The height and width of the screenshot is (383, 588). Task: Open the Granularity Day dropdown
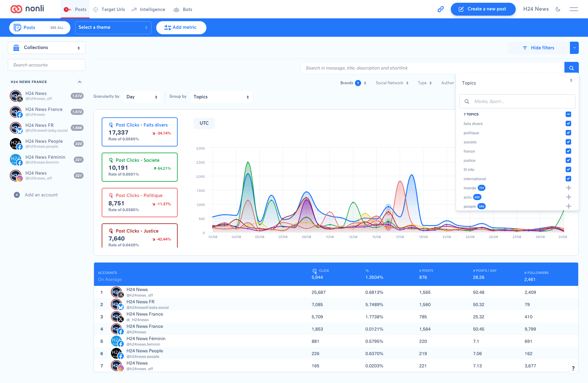click(142, 97)
